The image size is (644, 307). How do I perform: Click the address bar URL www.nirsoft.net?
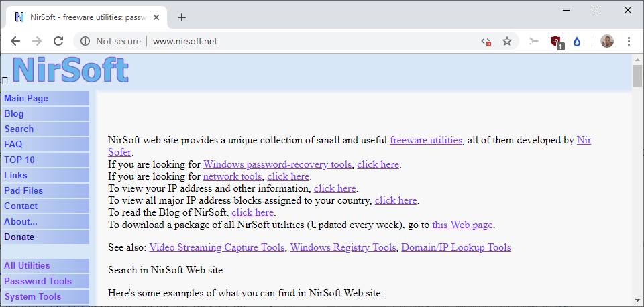[x=185, y=41]
